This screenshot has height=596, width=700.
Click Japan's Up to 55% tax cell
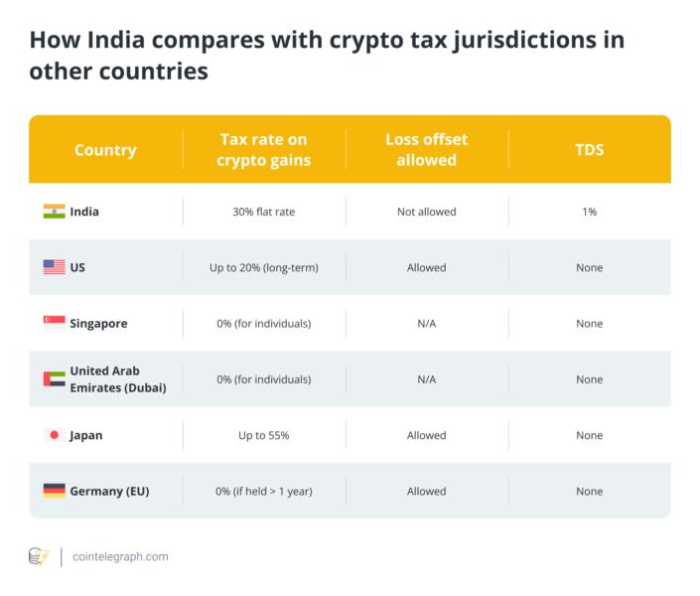coord(264,435)
